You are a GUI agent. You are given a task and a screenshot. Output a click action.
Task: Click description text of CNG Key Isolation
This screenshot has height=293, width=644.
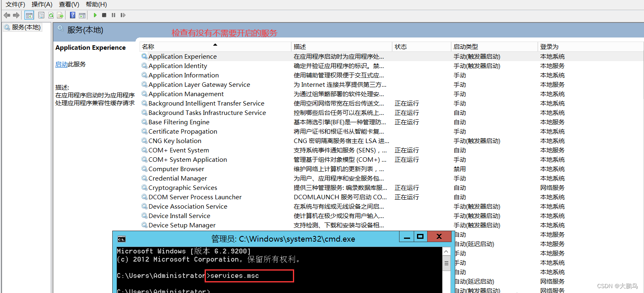click(341, 141)
